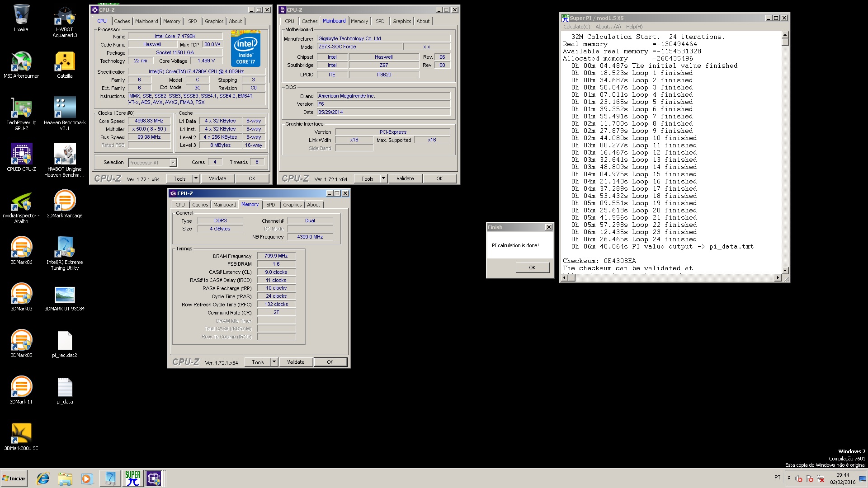Launch 3DMark03 desktop shortcut
868x488 pixels.
(21, 297)
